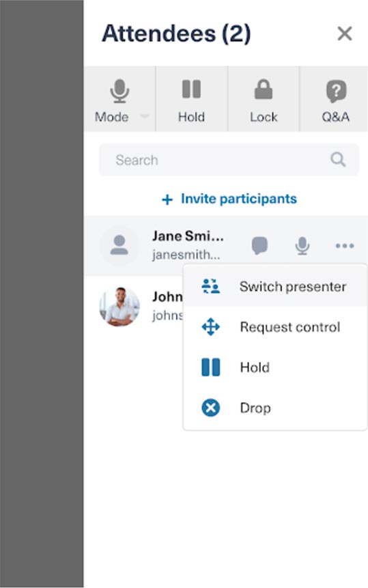Expand the Mode dropdown arrow
The width and height of the screenshot is (368, 588).
click(144, 117)
